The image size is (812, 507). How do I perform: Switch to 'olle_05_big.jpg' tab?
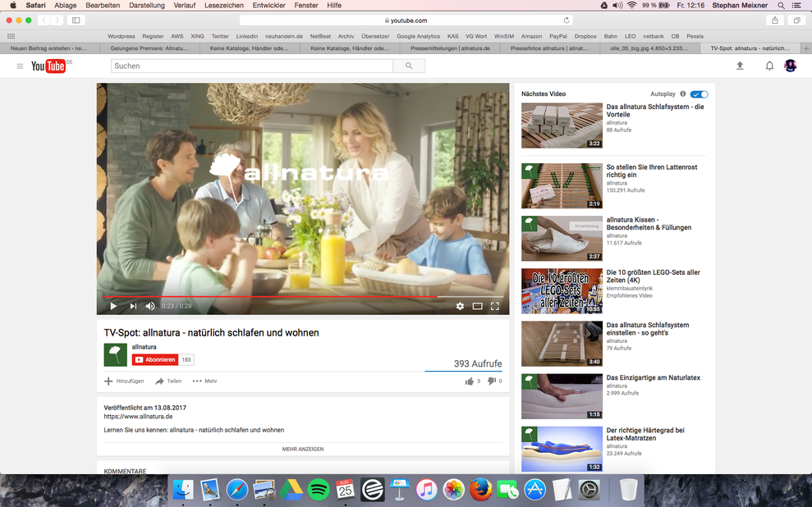click(x=649, y=48)
